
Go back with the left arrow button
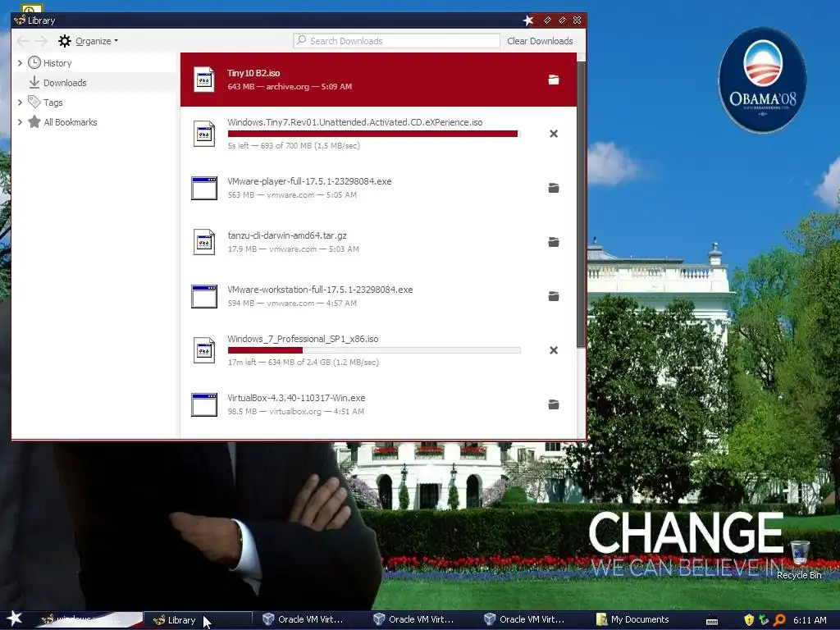[22, 41]
